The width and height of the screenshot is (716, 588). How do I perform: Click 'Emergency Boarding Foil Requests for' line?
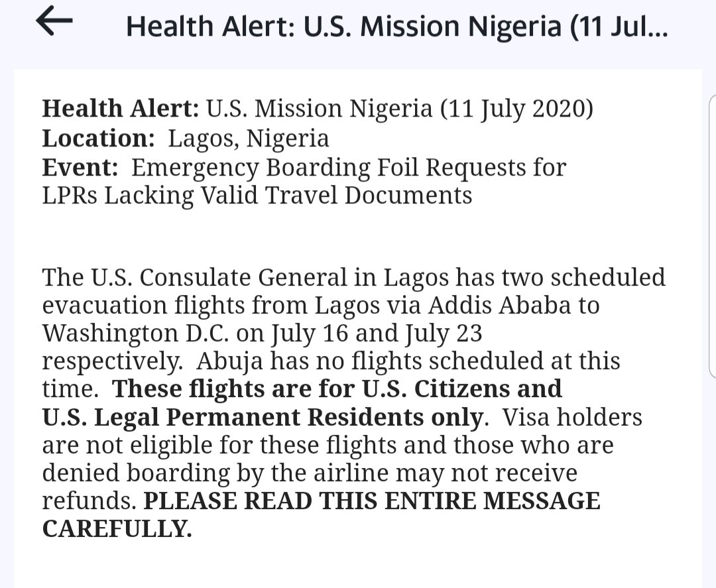click(349, 168)
